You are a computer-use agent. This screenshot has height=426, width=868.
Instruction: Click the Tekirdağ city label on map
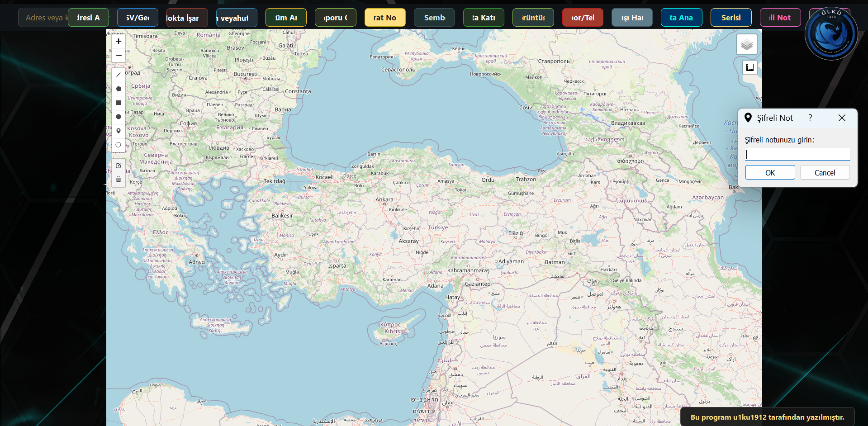(275, 181)
